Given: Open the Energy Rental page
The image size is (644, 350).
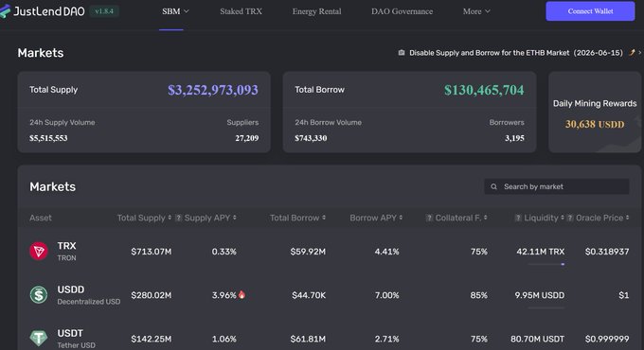Looking at the screenshot, I should pos(316,11).
